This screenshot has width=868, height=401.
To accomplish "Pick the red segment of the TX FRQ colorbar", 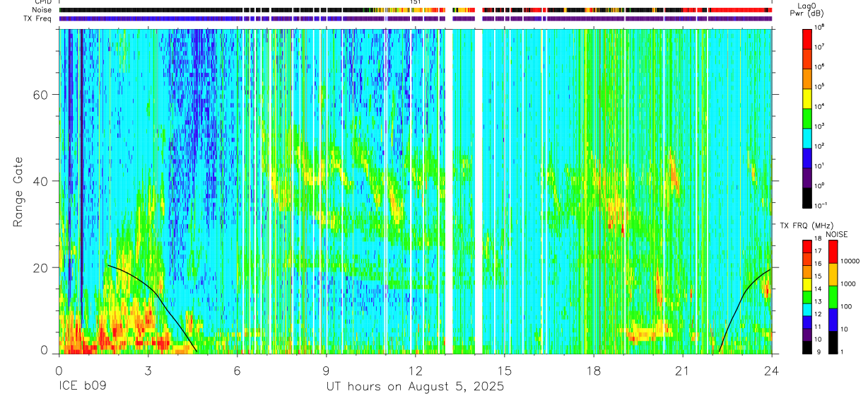I will click(x=808, y=247).
